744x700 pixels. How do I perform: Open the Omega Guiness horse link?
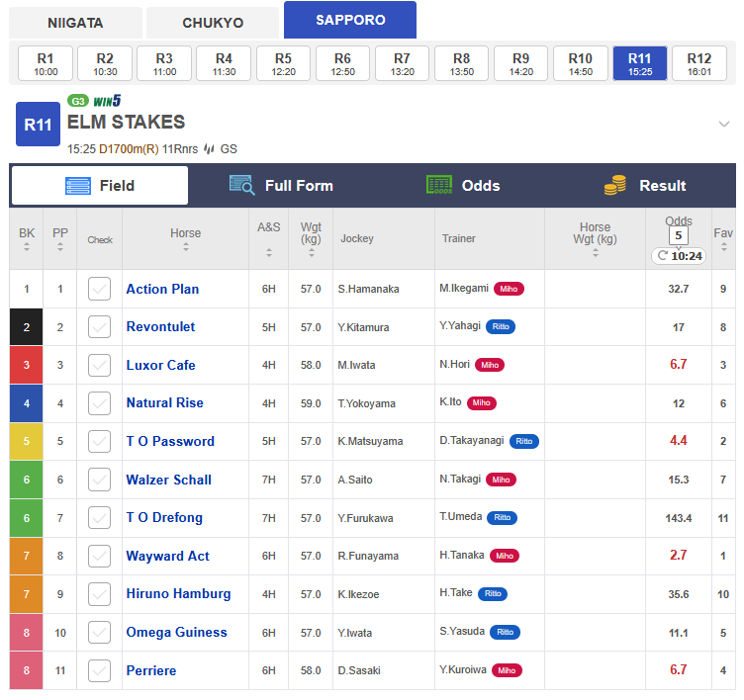(x=176, y=632)
